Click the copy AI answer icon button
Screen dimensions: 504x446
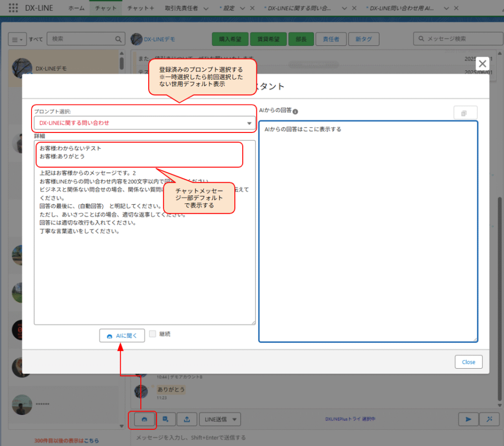coord(465,113)
